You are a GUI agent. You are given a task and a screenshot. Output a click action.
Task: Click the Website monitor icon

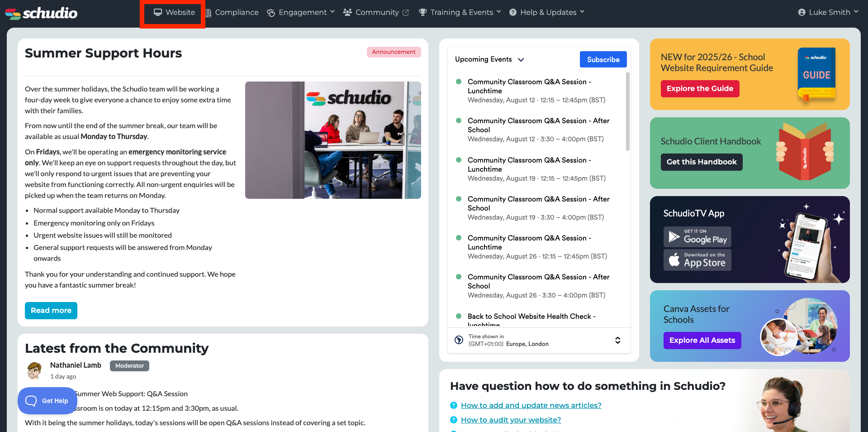point(158,12)
